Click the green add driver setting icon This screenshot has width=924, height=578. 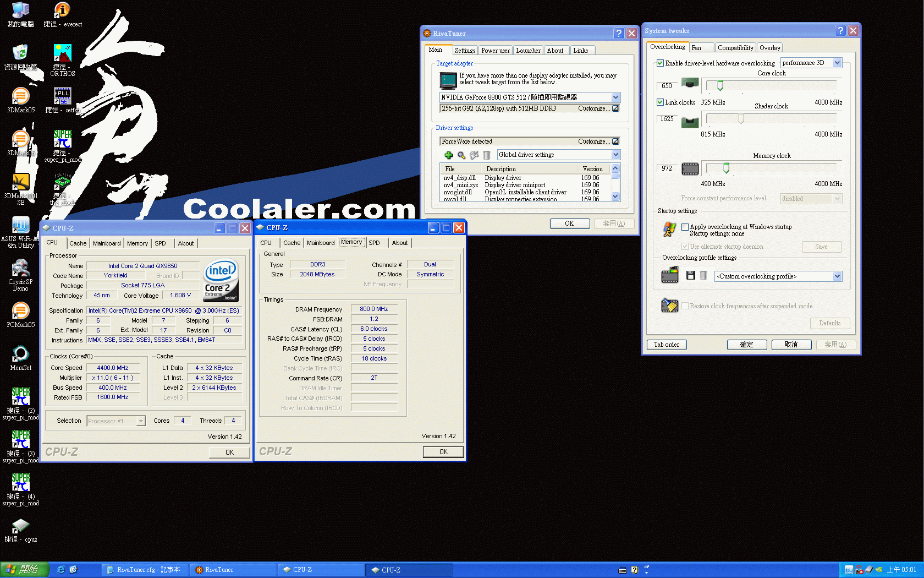[449, 155]
